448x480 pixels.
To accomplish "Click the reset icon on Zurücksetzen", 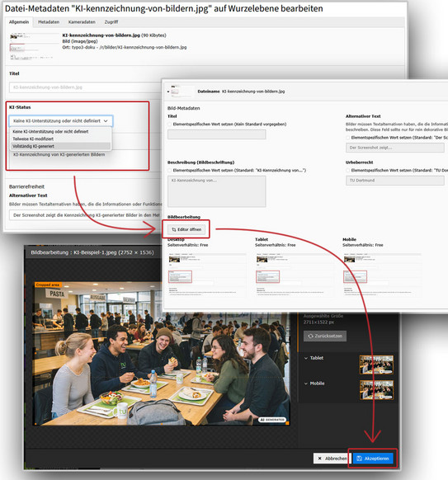I will point(310,336).
